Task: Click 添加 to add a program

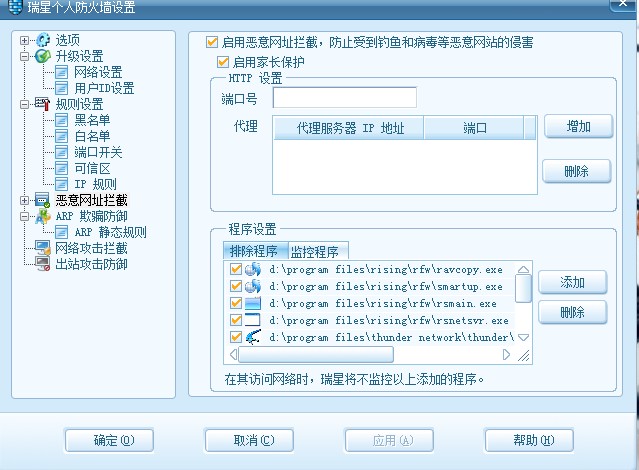Action: pos(573,282)
